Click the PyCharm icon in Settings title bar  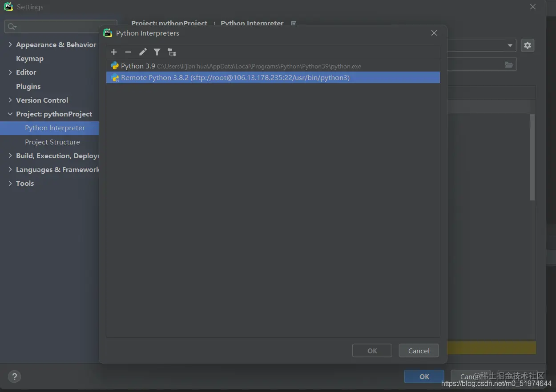8,7
